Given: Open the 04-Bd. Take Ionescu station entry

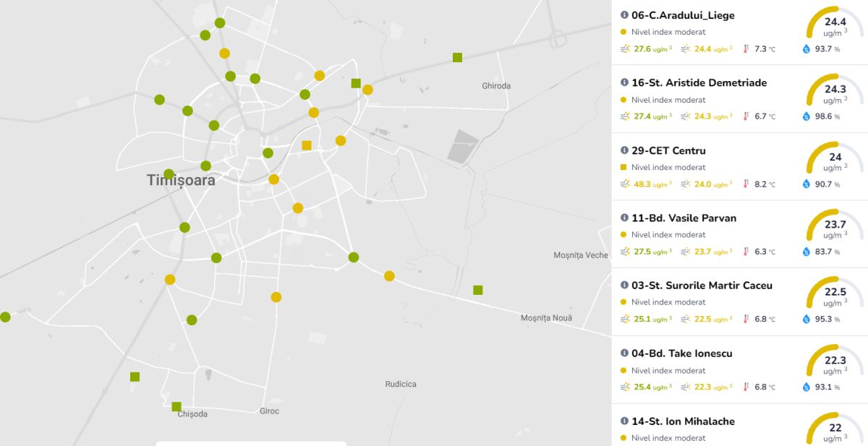Looking at the screenshot, I should [x=683, y=353].
